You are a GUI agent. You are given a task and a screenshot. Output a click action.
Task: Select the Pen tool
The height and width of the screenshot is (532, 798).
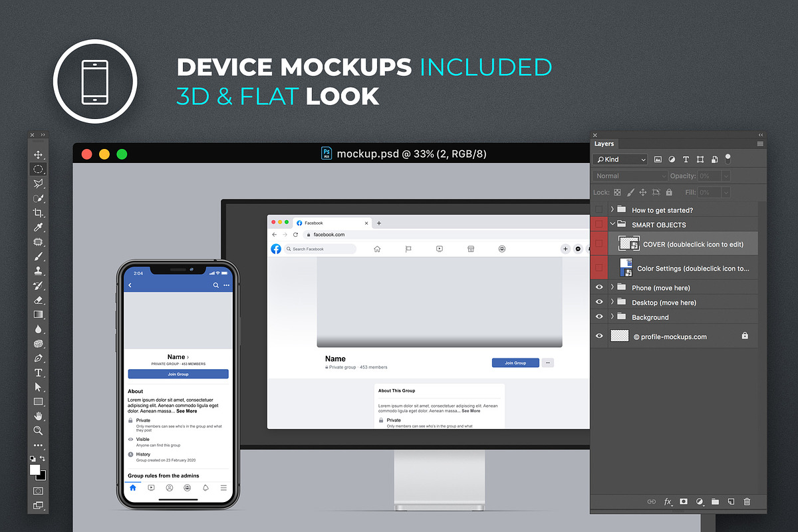(x=38, y=358)
